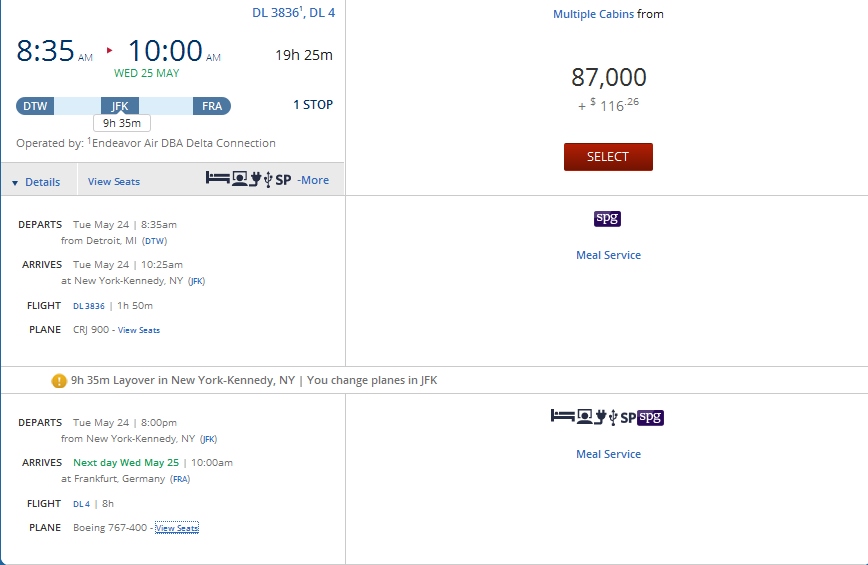Click the yellow layover warning icon

coord(60,381)
